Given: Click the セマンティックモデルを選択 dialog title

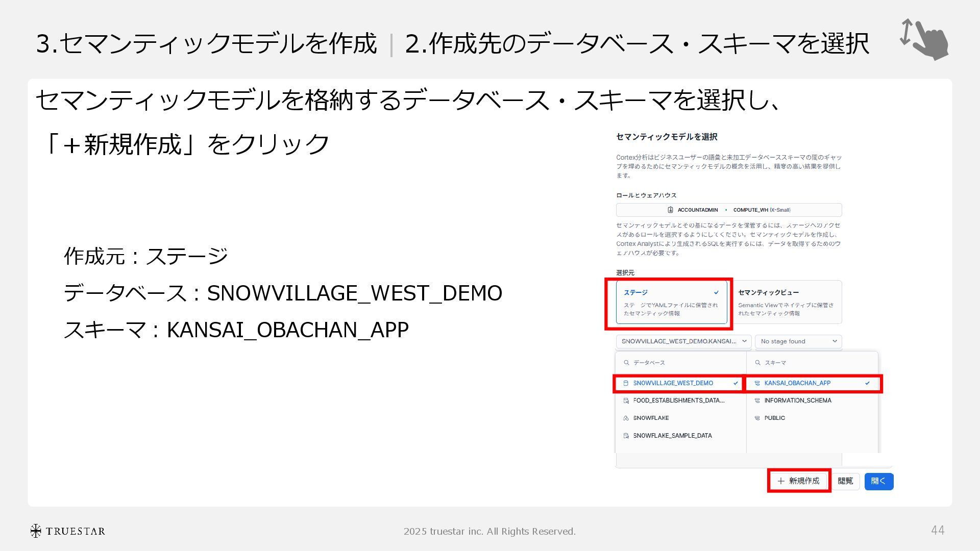Looking at the screenshot, I should point(667,137).
